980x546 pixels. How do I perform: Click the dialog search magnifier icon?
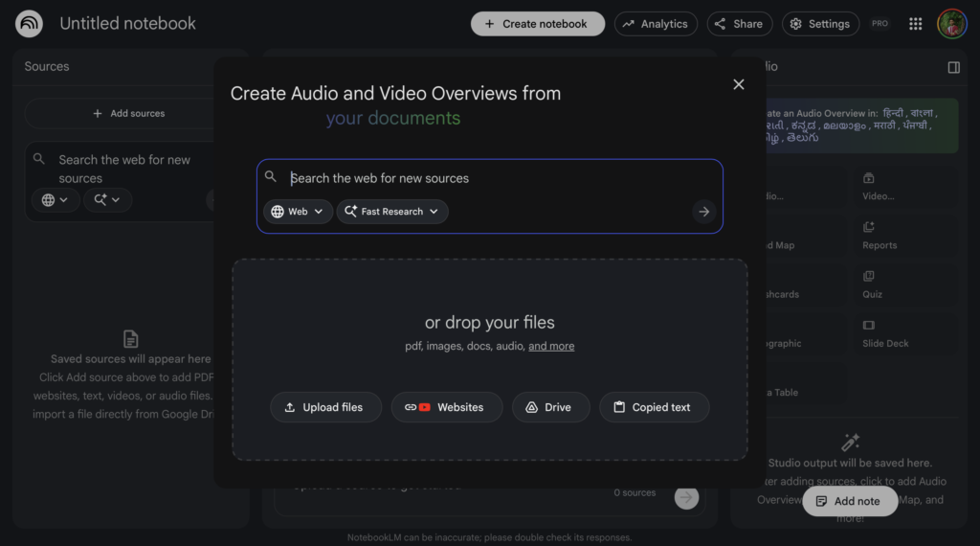click(x=271, y=177)
